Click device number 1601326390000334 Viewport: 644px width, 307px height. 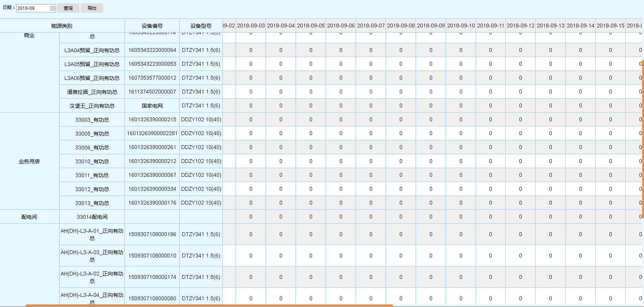tap(152, 189)
